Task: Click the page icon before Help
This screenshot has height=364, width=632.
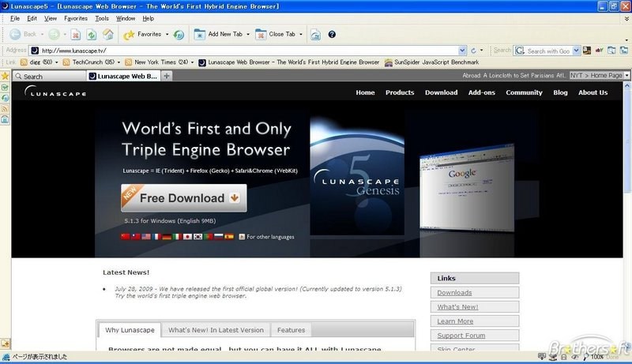Action: (x=315, y=35)
